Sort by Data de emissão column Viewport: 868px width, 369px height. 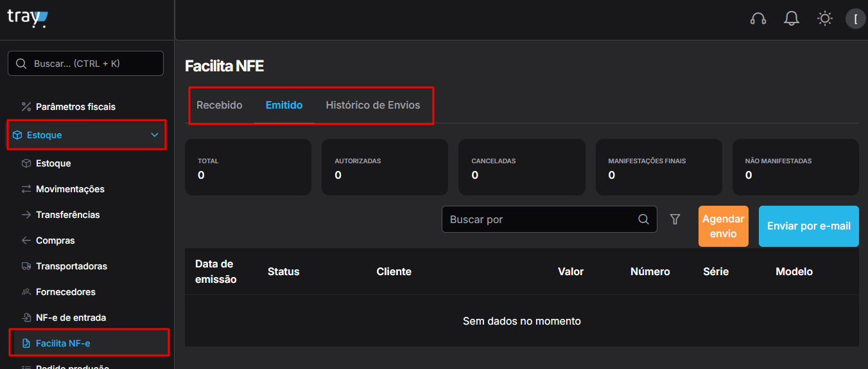click(x=216, y=271)
